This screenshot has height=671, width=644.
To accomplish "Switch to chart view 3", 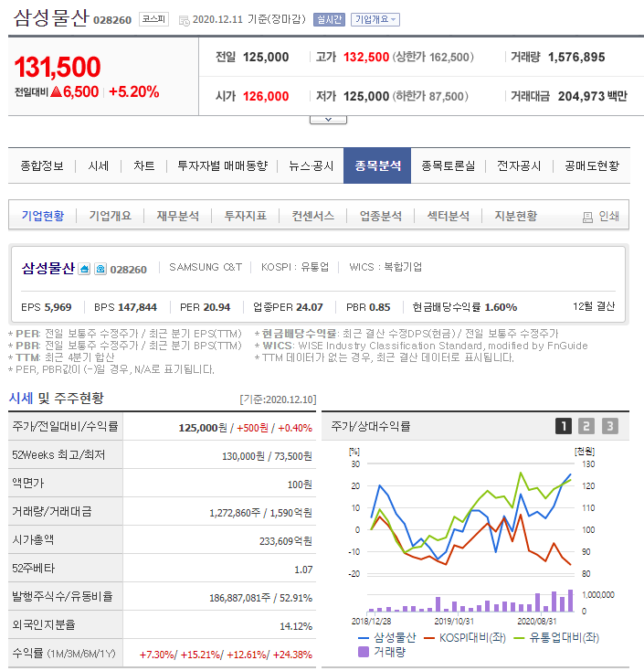I will [610, 426].
